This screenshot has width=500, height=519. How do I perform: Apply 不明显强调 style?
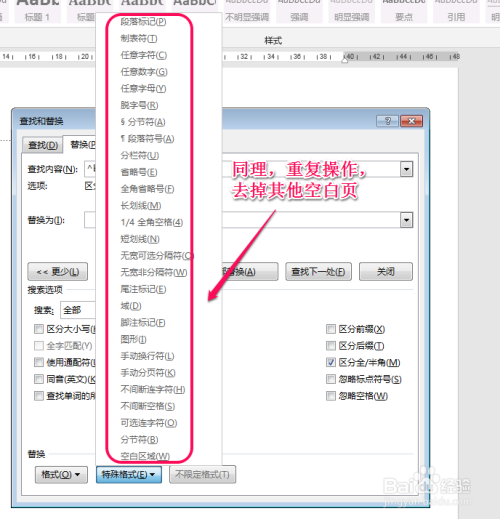pyautogui.click(x=247, y=11)
